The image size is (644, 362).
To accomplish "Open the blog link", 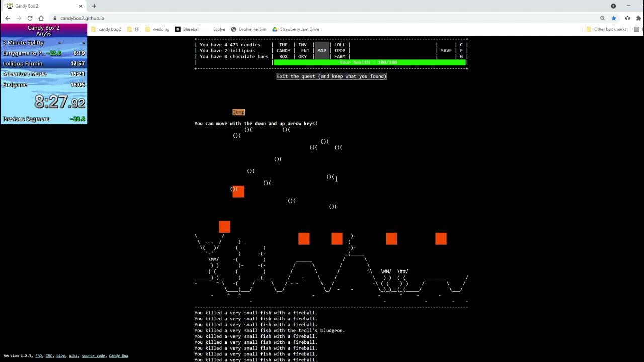I will click(x=61, y=356).
